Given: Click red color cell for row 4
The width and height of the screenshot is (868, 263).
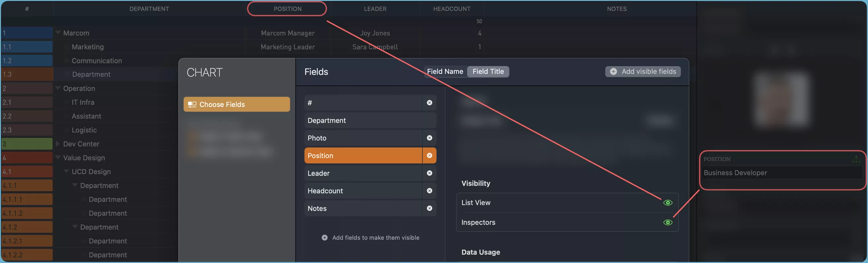Looking at the screenshot, I should (27, 158).
